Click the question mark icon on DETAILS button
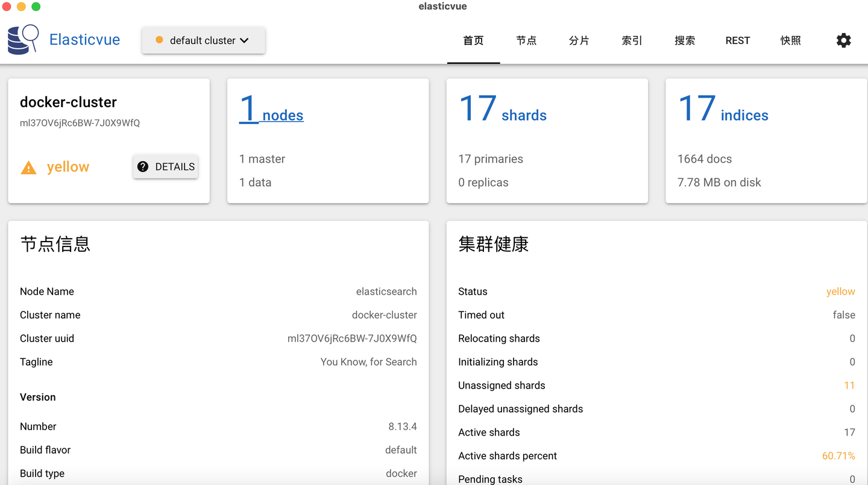Image resolution: width=868 pixels, height=485 pixels. point(143,166)
